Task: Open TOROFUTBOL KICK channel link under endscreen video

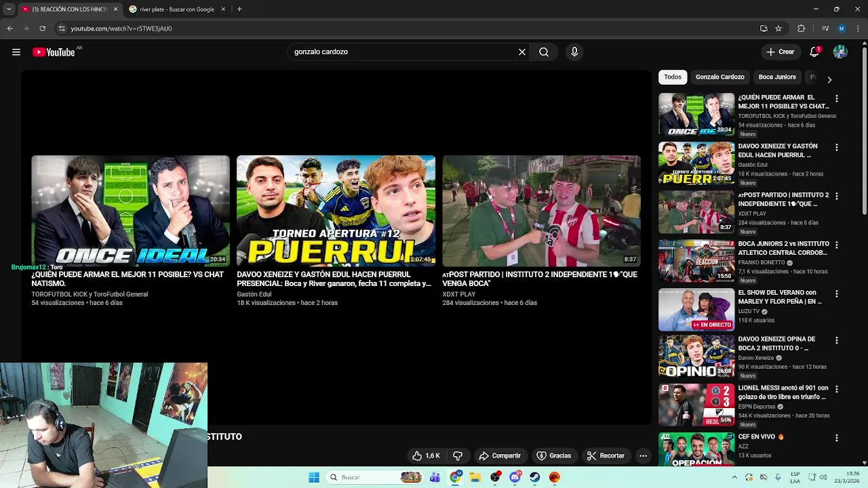Action: pos(90,294)
